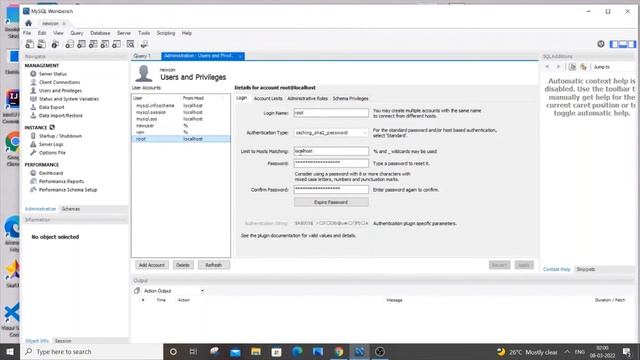Click the Refresh accounts button
The width and height of the screenshot is (640, 360).
[213, 265]
